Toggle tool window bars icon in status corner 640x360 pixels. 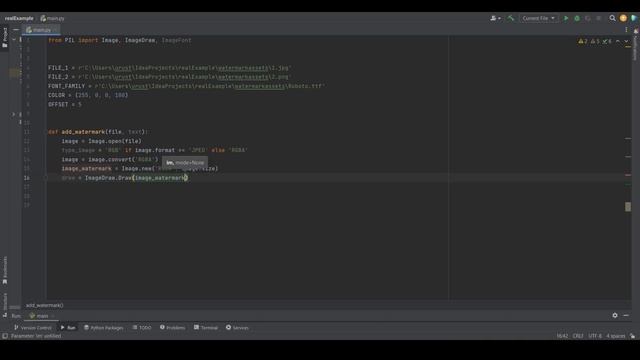pos(5,336)
